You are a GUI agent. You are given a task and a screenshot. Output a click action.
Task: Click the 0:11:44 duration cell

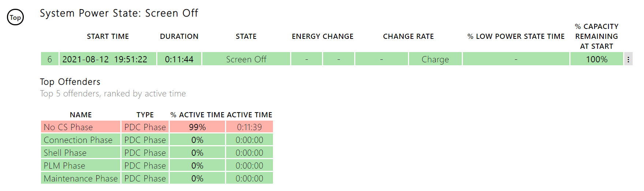[179, 59]
